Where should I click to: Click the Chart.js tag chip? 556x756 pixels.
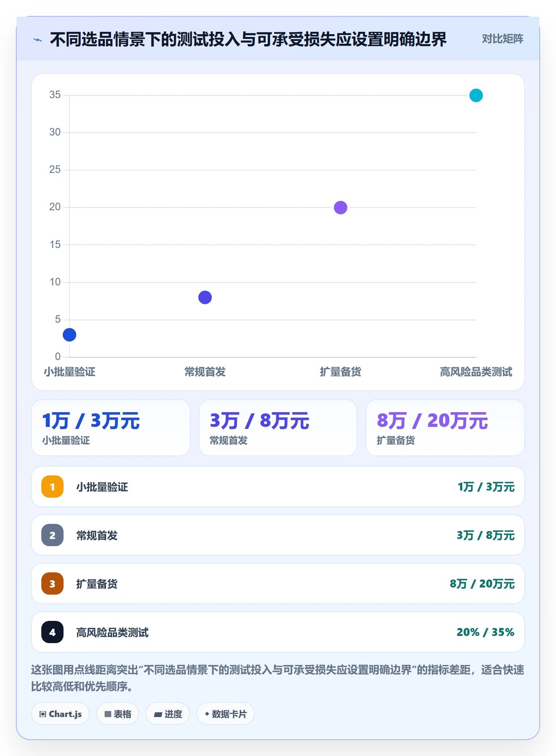coord(60,714)
